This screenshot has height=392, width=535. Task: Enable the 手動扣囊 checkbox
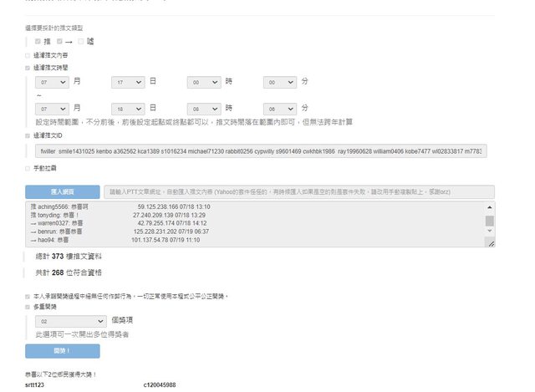(28, 168)
